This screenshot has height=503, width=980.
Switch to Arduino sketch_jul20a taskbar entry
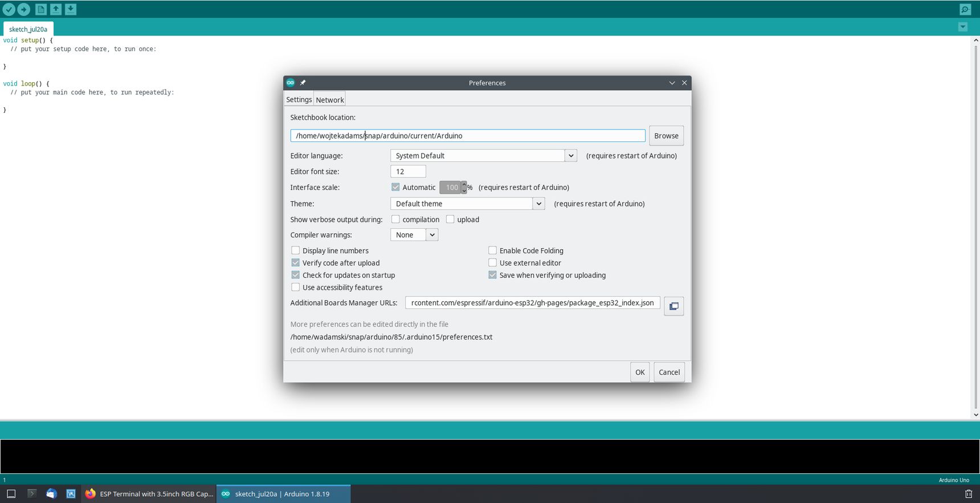click(283, 494)
